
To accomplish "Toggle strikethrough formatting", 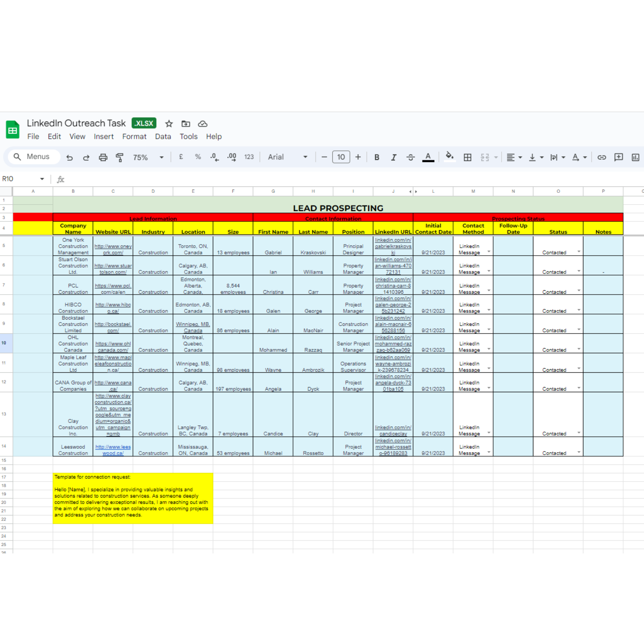I will click(410, 157).
